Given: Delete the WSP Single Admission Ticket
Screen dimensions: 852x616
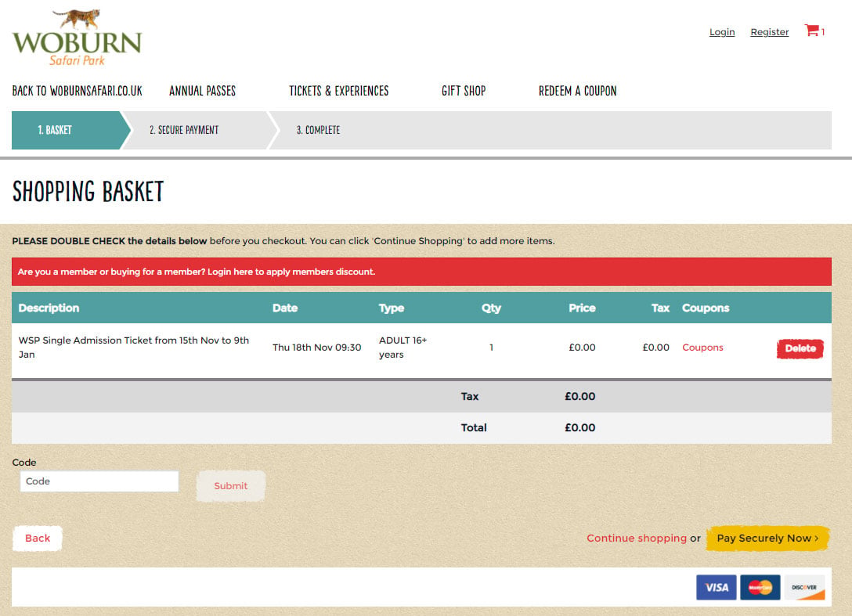Looking at the screenshot, I should [800, 348].
